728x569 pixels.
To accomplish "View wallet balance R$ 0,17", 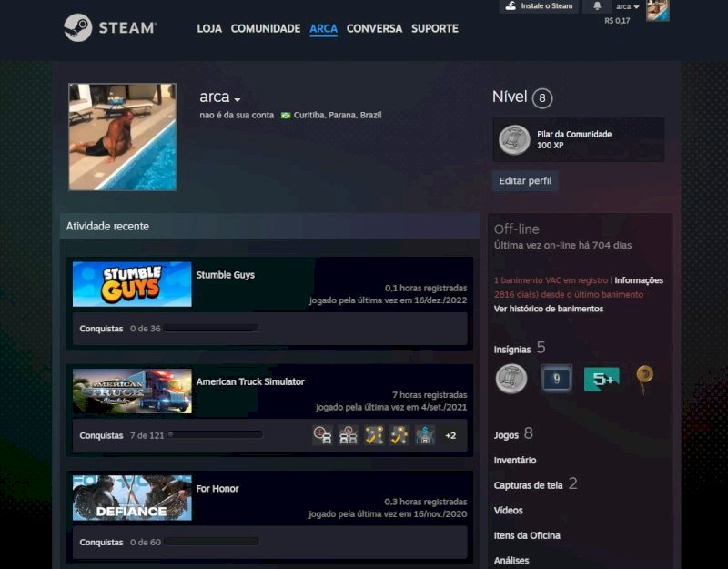I will 617,21.
